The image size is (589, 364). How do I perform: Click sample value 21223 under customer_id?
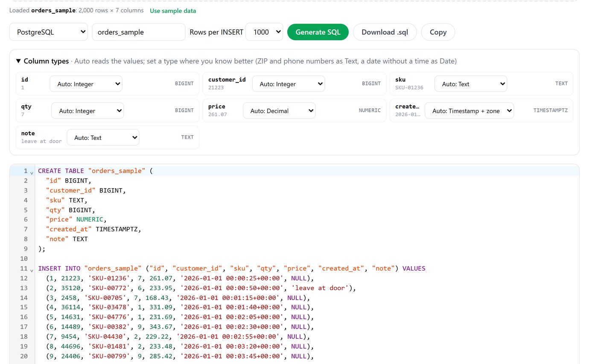[x=216, y=87]
